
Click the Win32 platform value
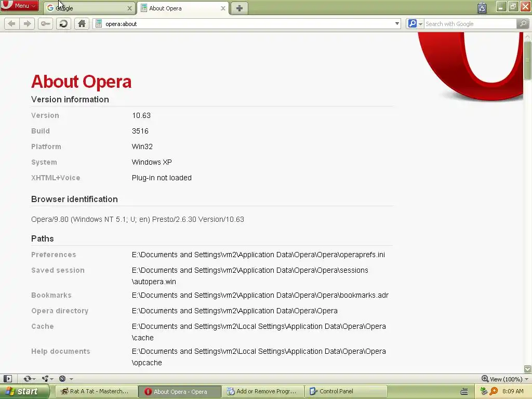click(142, 147)
